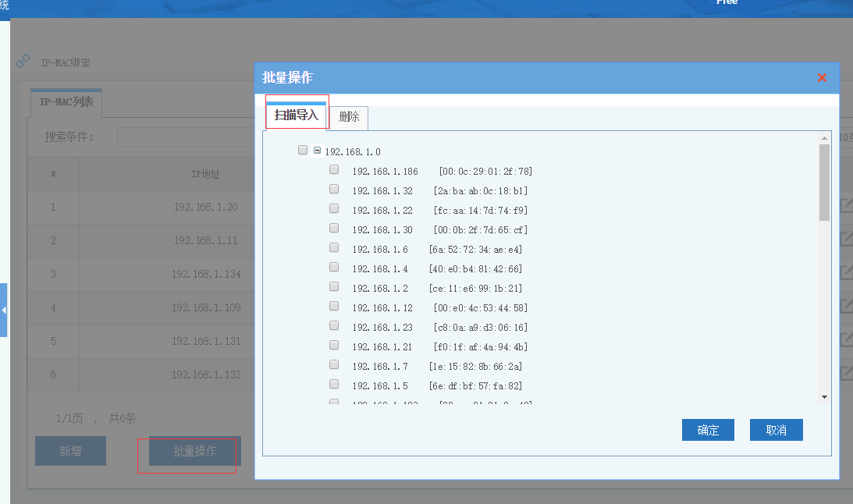Screen dimensions: 853x504
Task: Click the chain link icon beside IP-MAC绑定
Action: (23, 62)
